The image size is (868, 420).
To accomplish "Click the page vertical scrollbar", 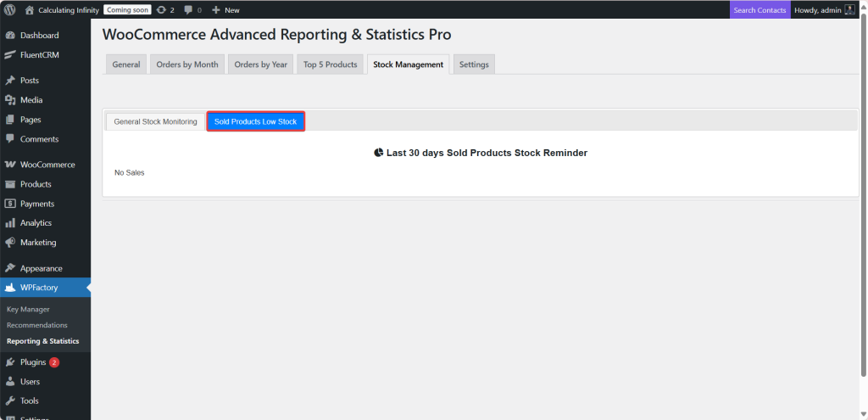I will [864, 194].
